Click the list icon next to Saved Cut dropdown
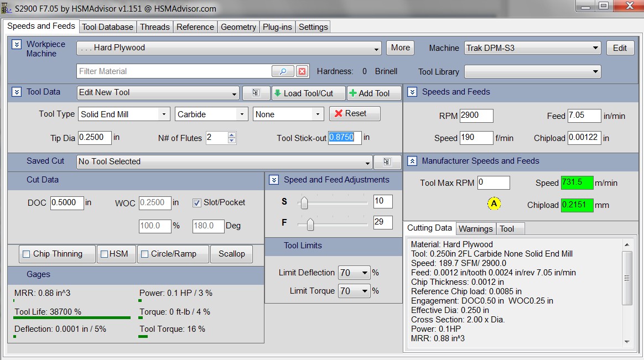644x360 pixels. click(387, 161)
